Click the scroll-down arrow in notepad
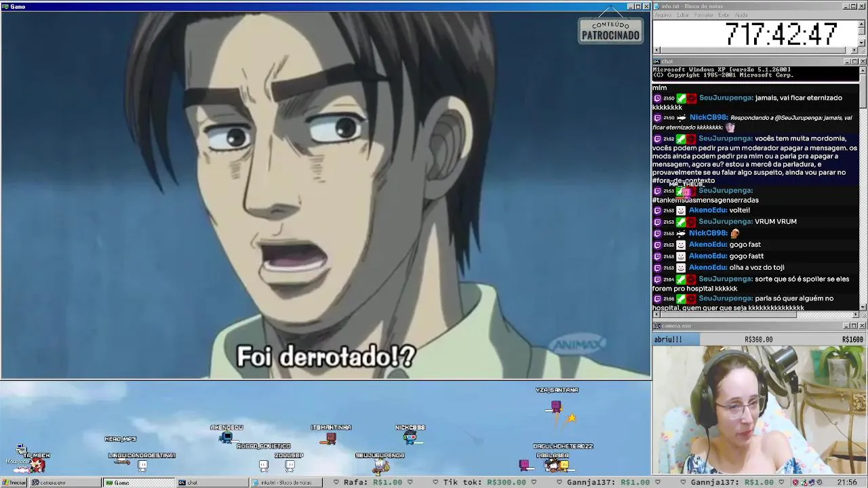This screenshot has width=868, height=488. pyautogui.click(x=862, y=43)
